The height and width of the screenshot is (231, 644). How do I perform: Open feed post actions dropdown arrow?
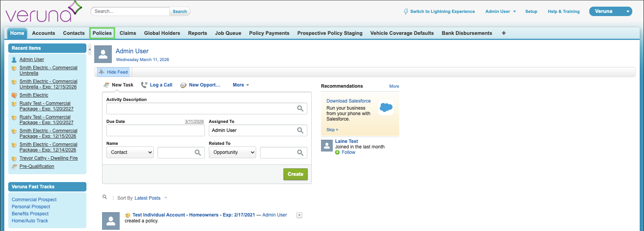pos(300,215)
